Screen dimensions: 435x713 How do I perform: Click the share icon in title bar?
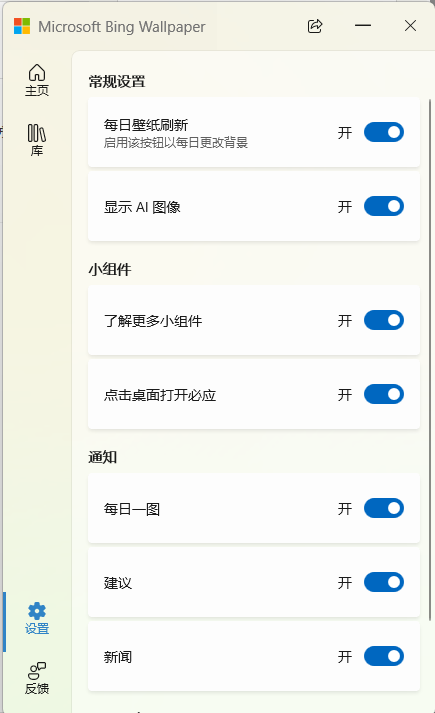315,26
